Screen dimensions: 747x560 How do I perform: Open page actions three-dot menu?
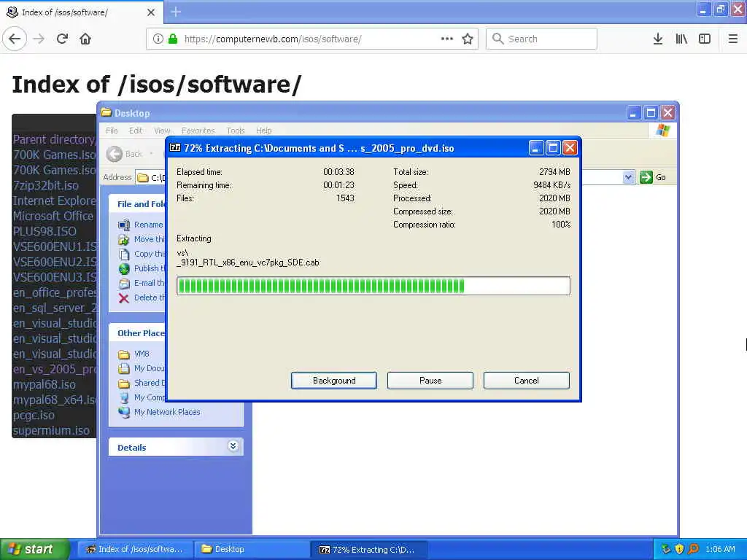(447, 39)
